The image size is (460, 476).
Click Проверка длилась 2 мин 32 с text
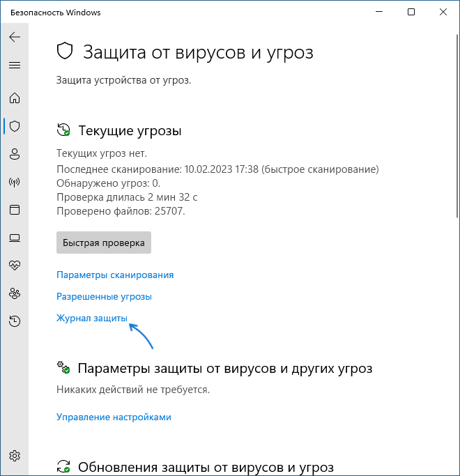click(127, 197)
